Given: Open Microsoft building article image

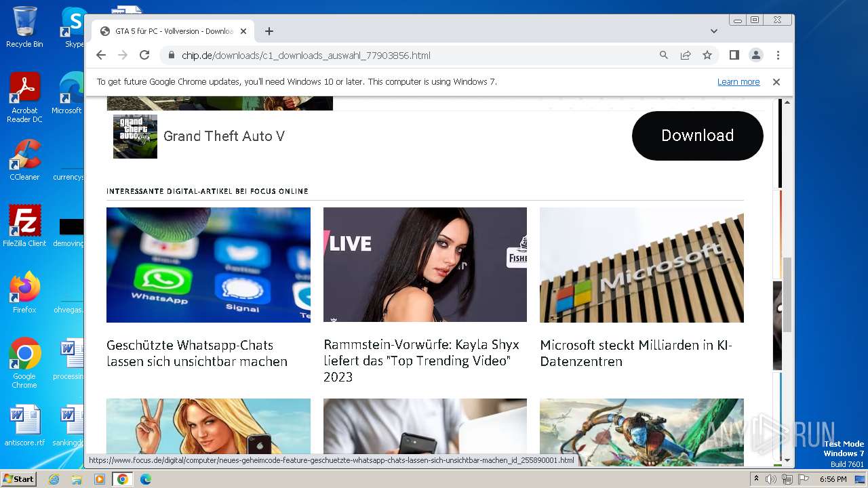Looking at the screenshot, I should click(x=642, y=264).
